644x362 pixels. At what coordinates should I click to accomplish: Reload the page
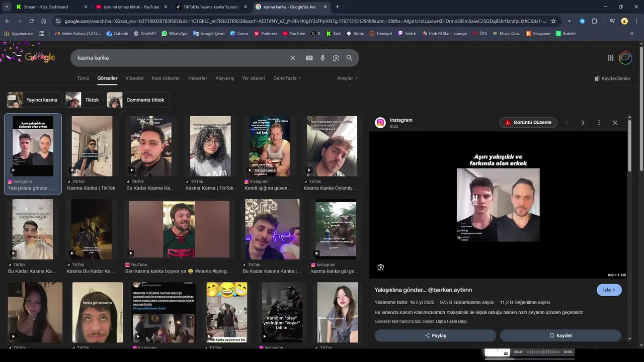coord(31,21)
